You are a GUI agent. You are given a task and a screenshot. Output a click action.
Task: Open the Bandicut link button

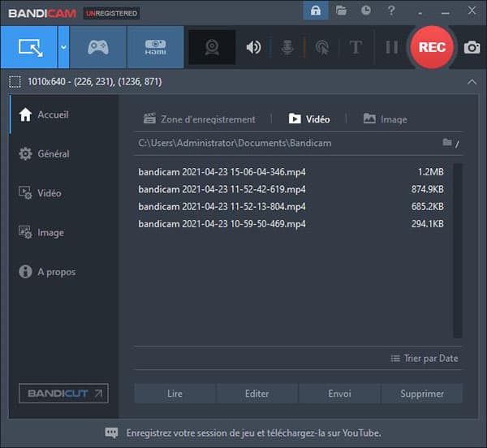click(x=63, y=394)
